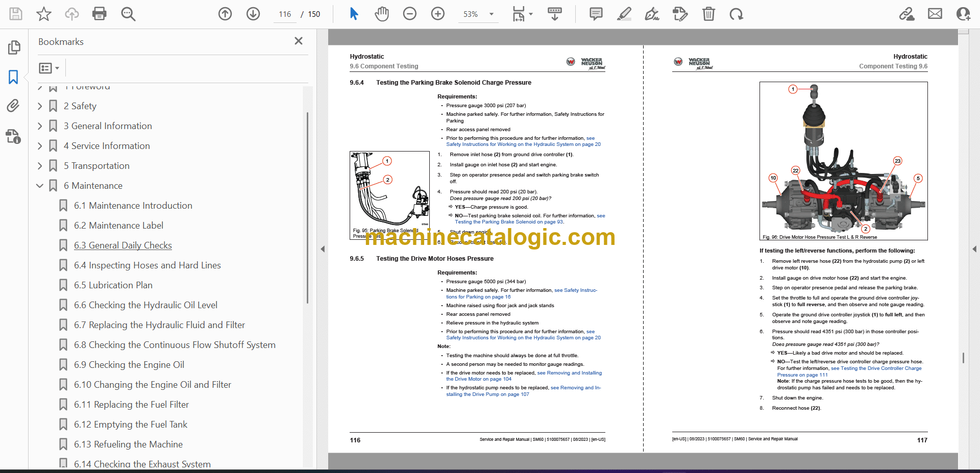980x473 pixels.
Task: Open the 2 Safety bookmark
Action: 80,106
